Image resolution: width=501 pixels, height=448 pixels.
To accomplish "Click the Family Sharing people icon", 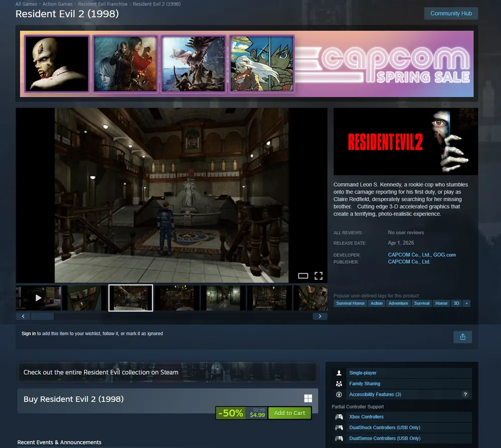I will tap(339, 384).
